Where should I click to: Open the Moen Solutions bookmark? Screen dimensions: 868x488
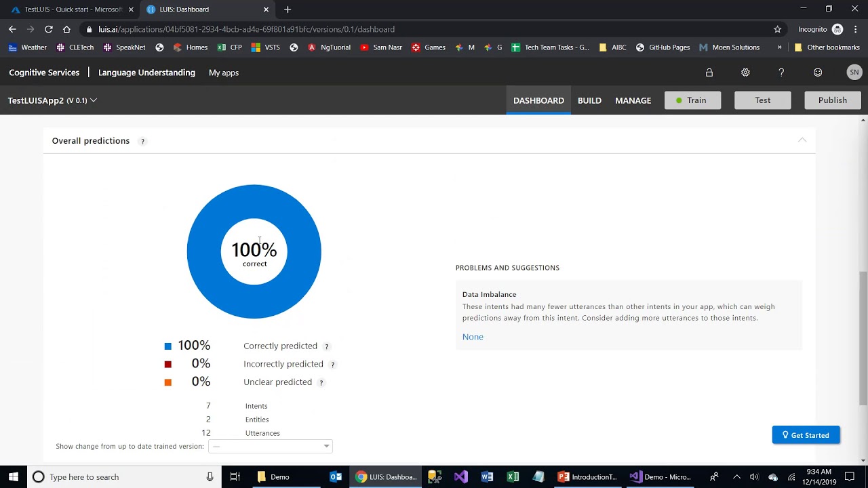pos(729,47)
